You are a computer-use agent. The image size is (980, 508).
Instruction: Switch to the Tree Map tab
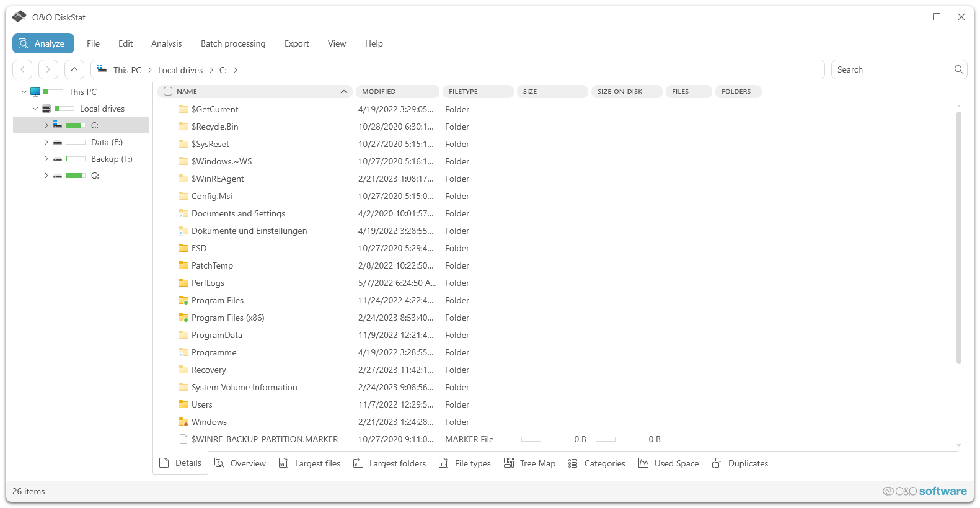529,463
